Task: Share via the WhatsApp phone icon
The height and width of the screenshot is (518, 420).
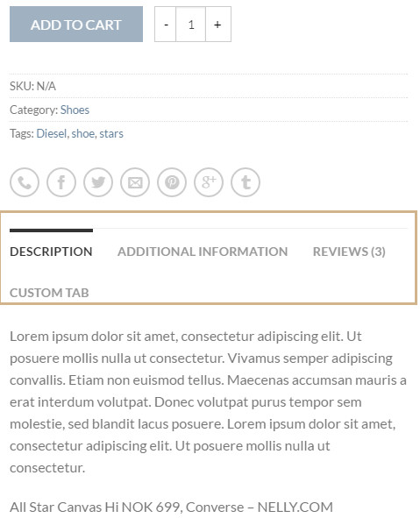Action: [25, 182]
